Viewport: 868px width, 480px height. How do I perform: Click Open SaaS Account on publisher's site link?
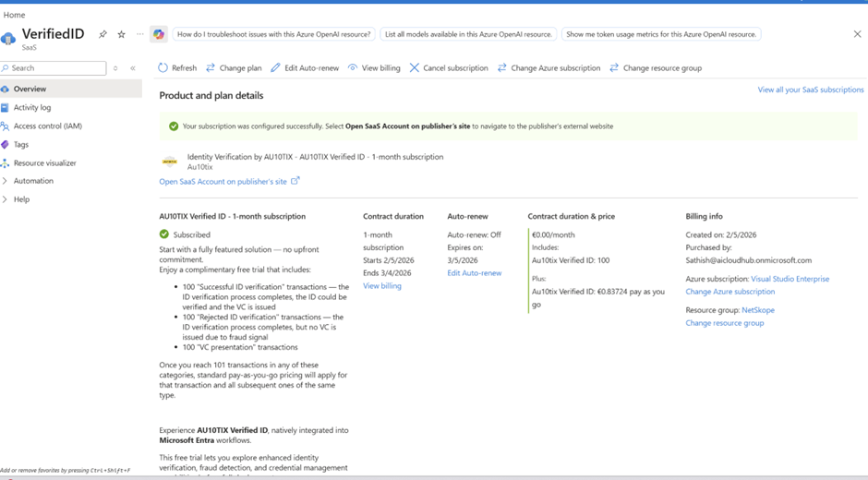coord(223,182)
